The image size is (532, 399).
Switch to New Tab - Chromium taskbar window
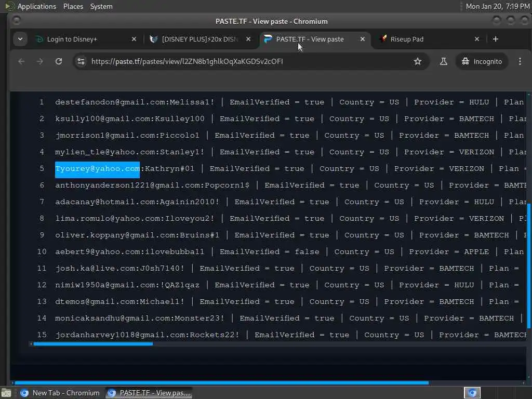[60, 393]
